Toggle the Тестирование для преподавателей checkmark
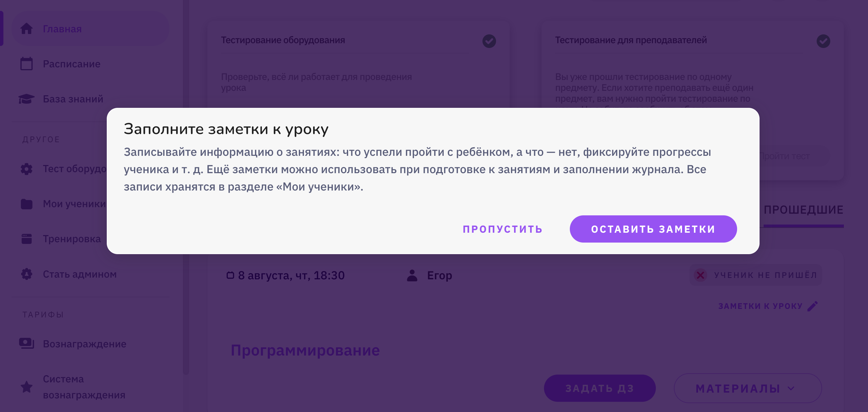This screenshot has width=868, height=412. click(823, 41)
